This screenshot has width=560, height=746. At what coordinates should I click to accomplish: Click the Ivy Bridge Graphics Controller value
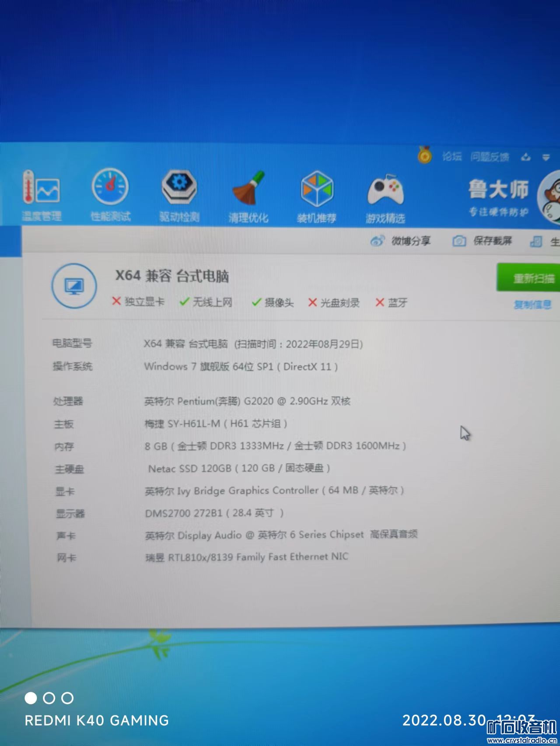point(274,491)
